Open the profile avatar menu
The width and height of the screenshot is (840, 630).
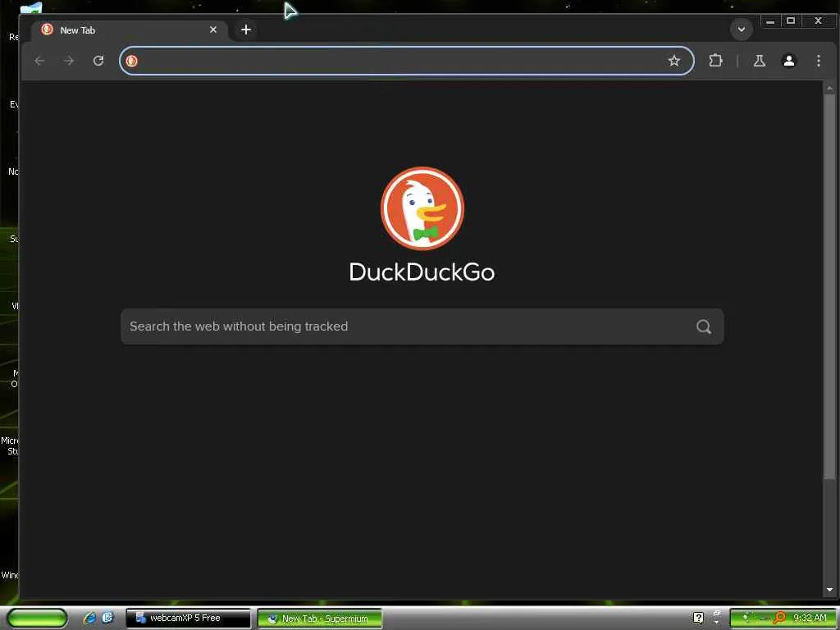pyautogui.click(x=788, y=61)
